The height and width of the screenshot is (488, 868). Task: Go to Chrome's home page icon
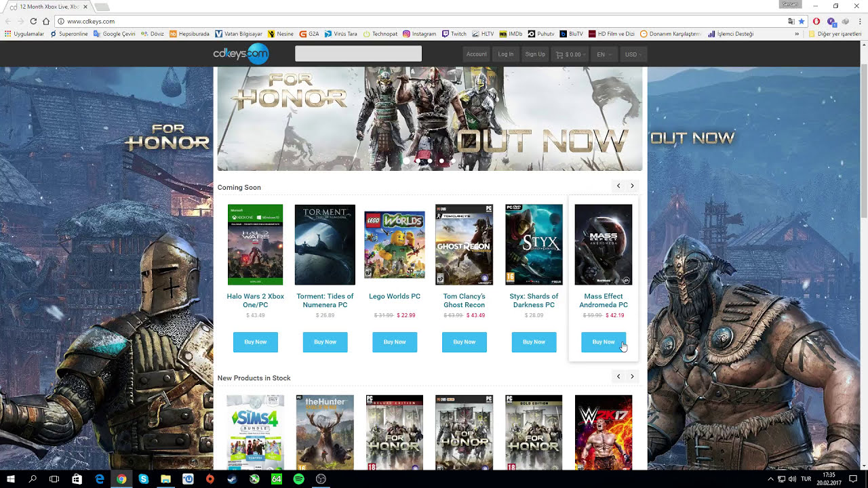[x=45, y=21]
